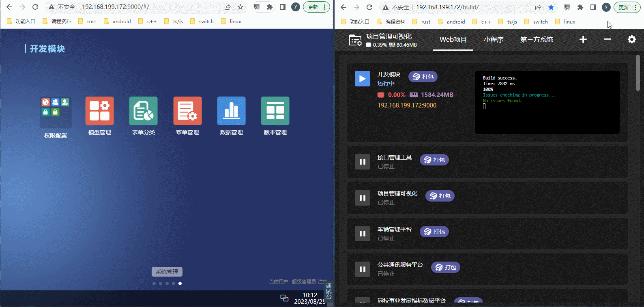Reload the right browser window

pyautogui.click(x=369, y=7)
